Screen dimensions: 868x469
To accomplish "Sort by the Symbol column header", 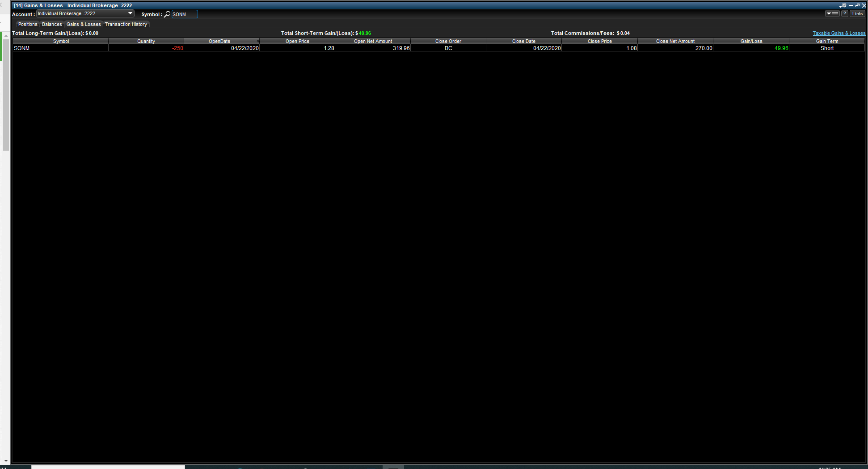I will coord(61,41).
